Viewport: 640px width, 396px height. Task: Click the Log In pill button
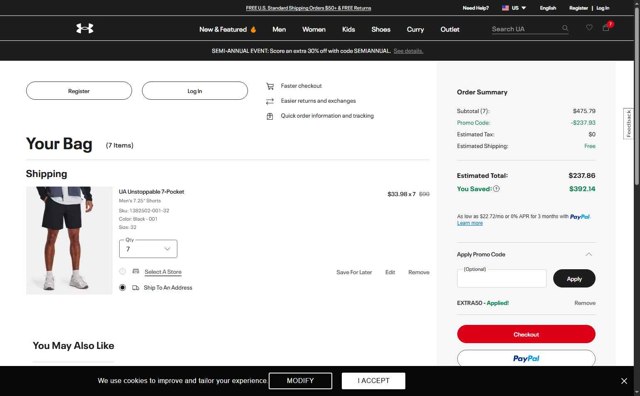click(x=195, y=91)
